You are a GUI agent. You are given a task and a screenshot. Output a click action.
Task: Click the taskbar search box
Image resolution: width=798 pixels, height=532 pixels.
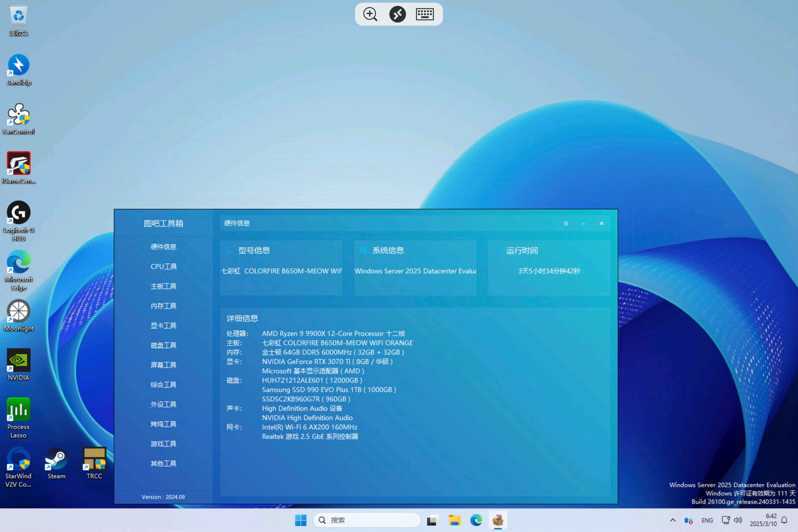pyautogui.click(x=367, y=521)
